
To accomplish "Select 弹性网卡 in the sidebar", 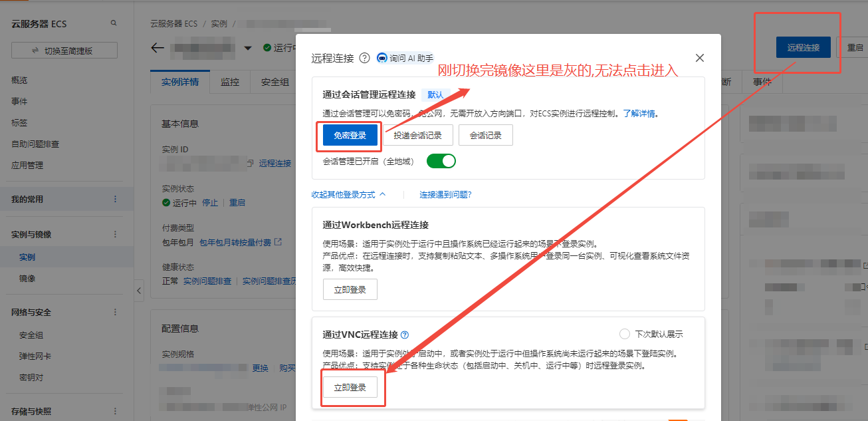I will point(35,356).
